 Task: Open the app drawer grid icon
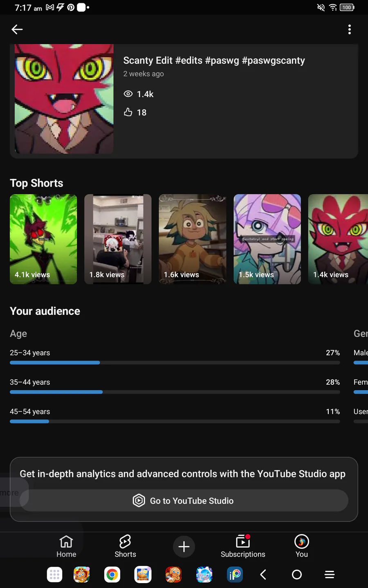coord(55,575)
